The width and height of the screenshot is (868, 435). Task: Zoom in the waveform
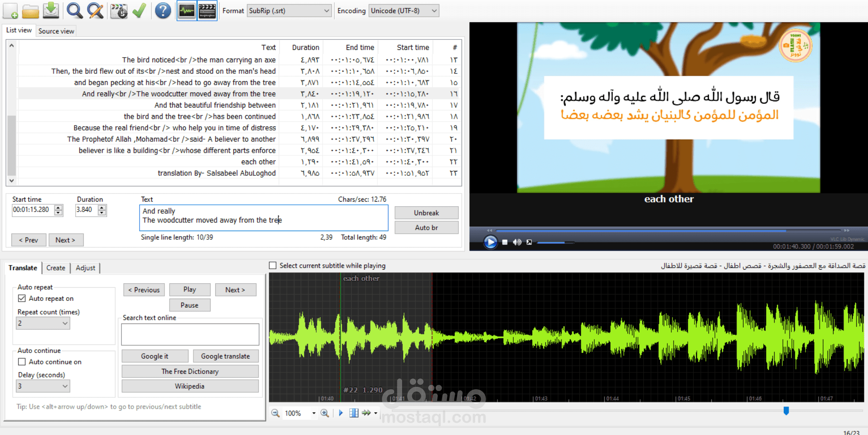325,413
